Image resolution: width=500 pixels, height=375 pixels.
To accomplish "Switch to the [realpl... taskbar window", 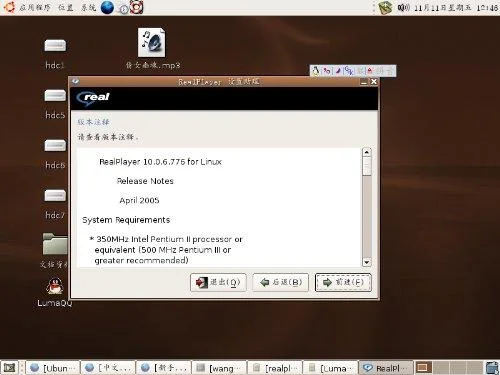I will click(275, 368).
